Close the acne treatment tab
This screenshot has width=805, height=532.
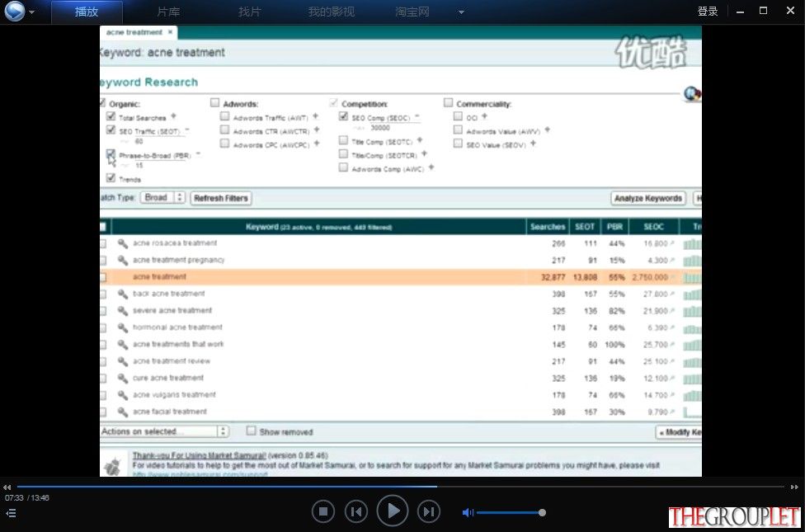pyautogui.click(x=170, y=32)
